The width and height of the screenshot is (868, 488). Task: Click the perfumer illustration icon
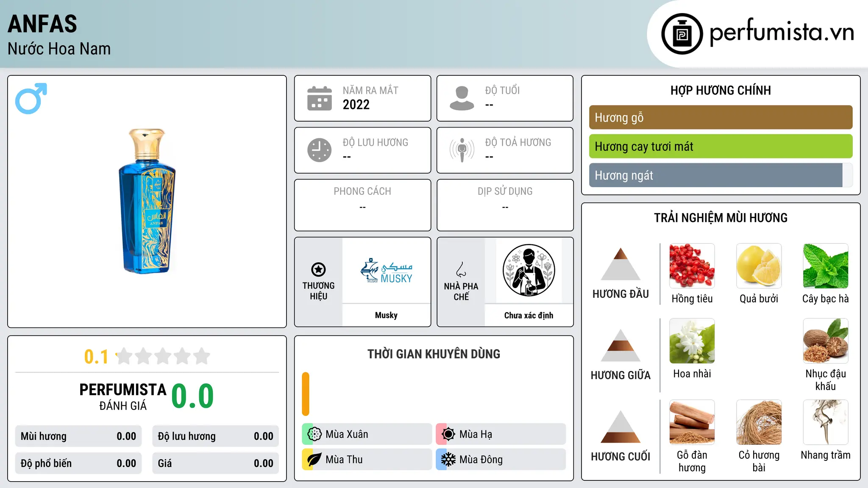pos(529,270)
